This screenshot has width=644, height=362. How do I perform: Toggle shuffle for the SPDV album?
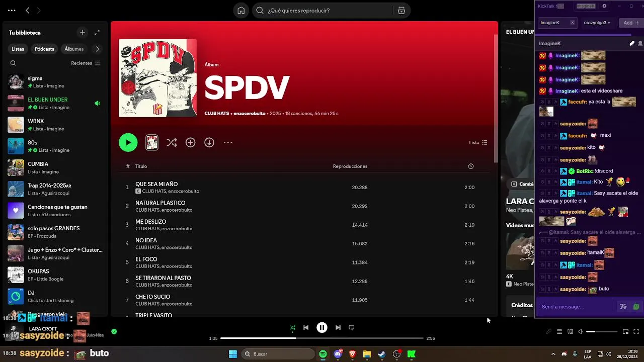click(172, 143)
